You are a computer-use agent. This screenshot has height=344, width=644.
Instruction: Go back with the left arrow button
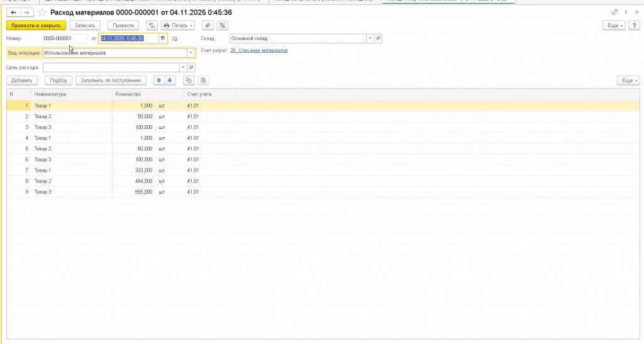13,13
